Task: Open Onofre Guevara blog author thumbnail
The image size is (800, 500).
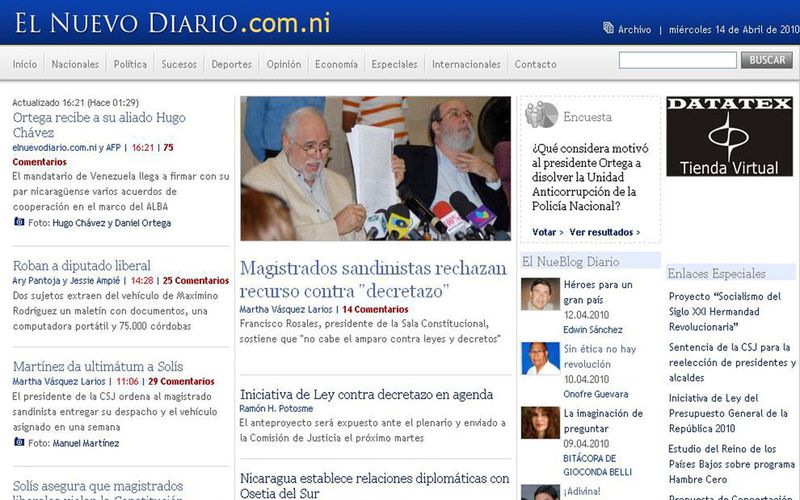Action: click(540, 358)
